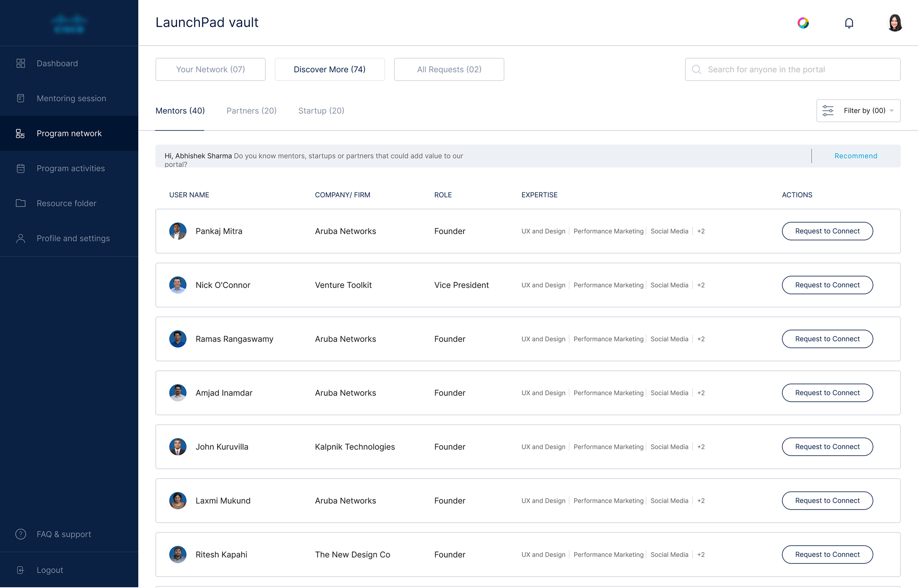Open Nick O'Connor's profile photo
This screenshot has height=588, width=918.
click(x=178, y=285)
